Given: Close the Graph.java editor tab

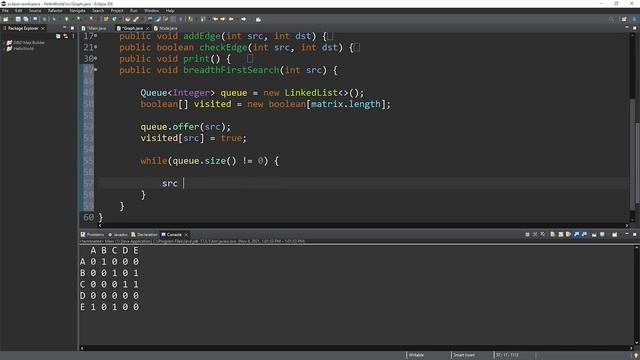Looking at the screenshot, I should point(147,28).
